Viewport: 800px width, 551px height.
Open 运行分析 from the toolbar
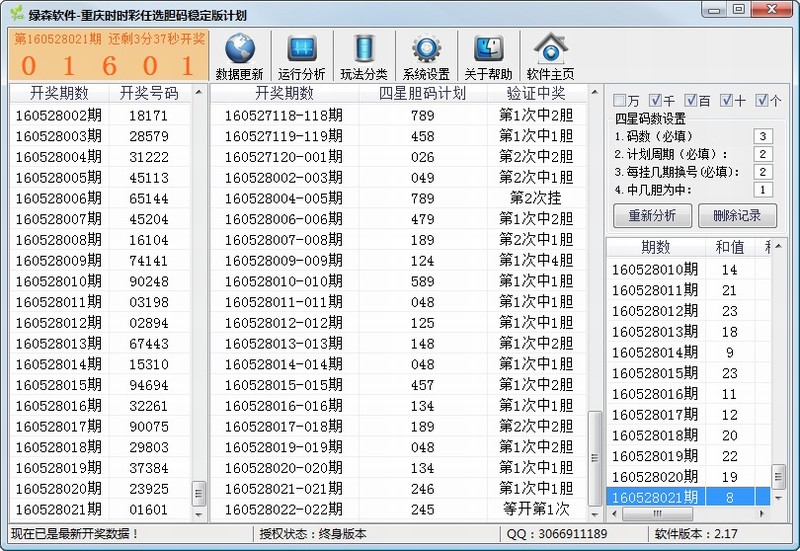point(301,50)
